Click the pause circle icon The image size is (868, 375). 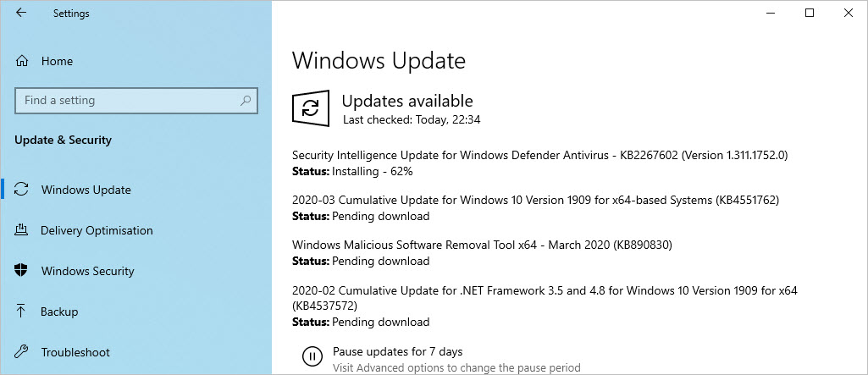tap(312, 356)
